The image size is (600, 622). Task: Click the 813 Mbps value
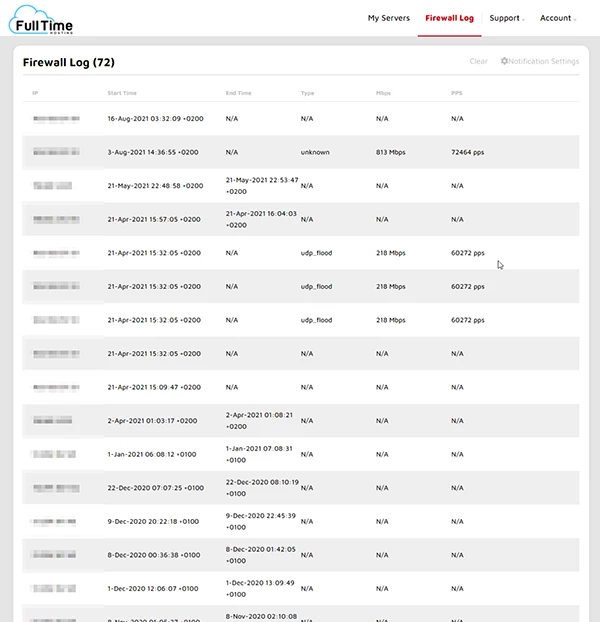(x=391, y=152)
